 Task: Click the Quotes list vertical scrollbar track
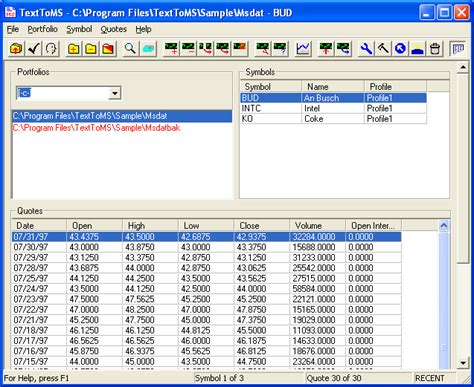point(444,300)
